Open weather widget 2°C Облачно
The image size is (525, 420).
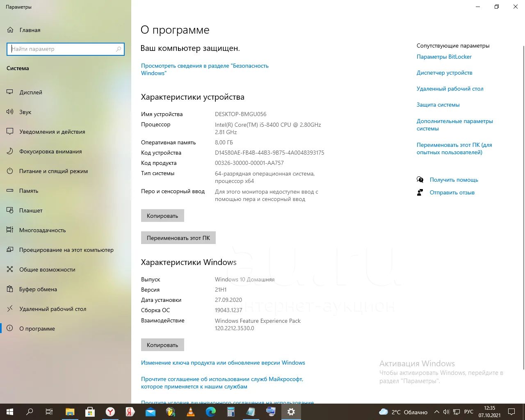click(x=403, y=412)
